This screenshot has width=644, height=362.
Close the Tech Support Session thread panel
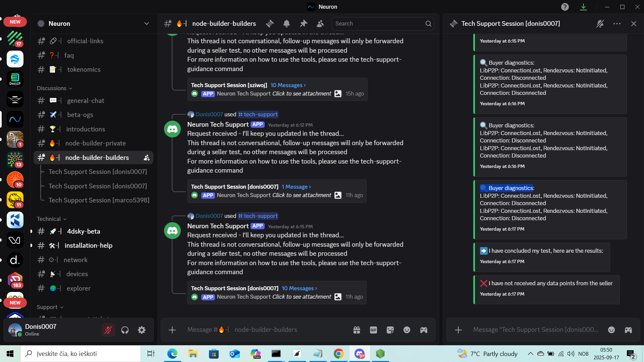tap(634, 23)
